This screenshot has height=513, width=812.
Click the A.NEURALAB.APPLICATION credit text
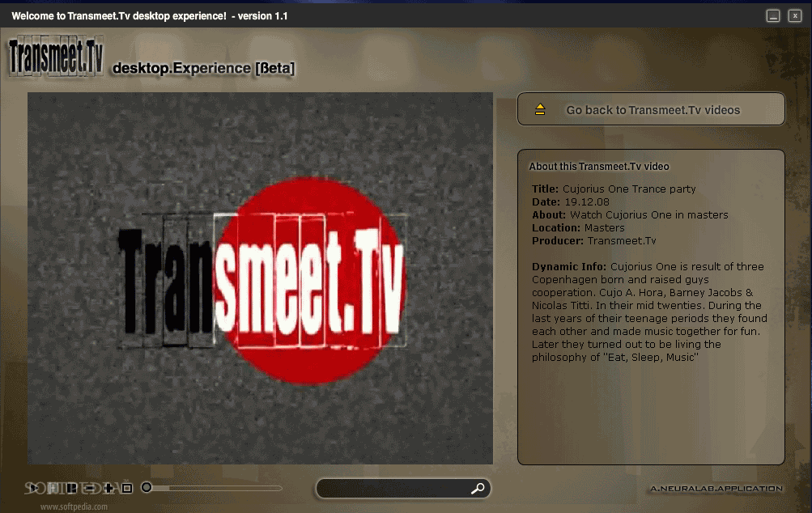click(716, 488)
